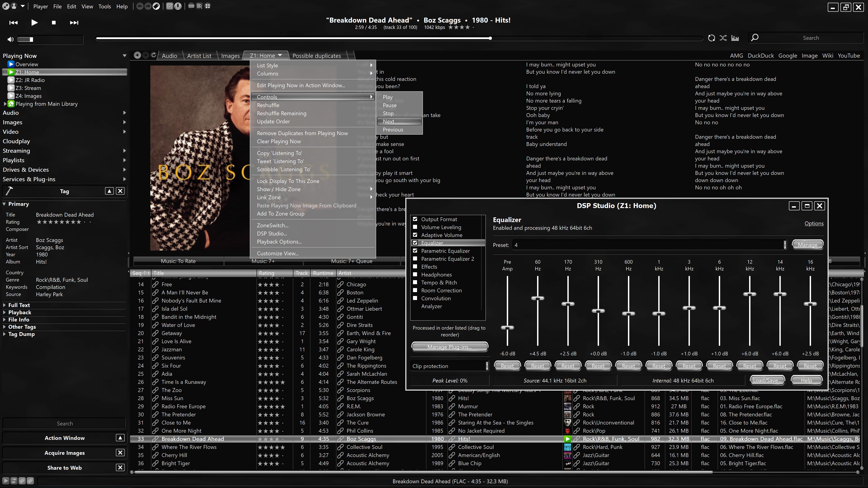868x488 pixels.
Task: Click the refresh view arrow beside Audio tab
Action: click(154, 55)
